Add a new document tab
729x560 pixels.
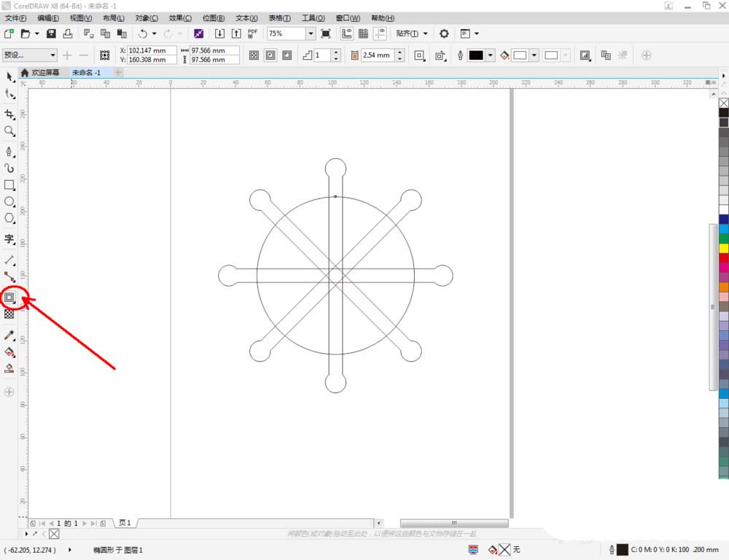[118, 73]
